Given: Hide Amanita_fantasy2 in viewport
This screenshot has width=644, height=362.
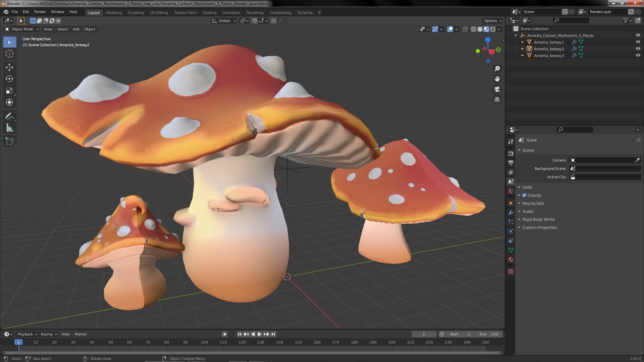Looking at the screenshot, I should click(x=638, y=49).
